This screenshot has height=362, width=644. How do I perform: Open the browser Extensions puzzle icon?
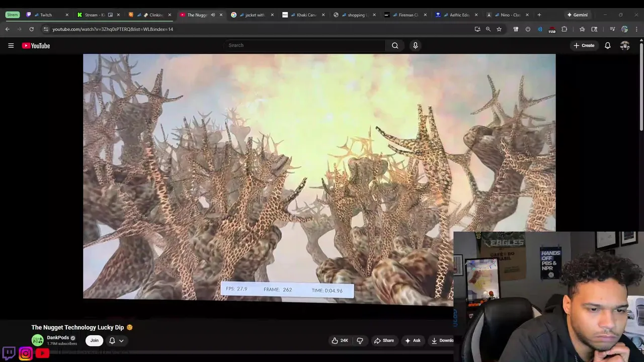(564, 29)
